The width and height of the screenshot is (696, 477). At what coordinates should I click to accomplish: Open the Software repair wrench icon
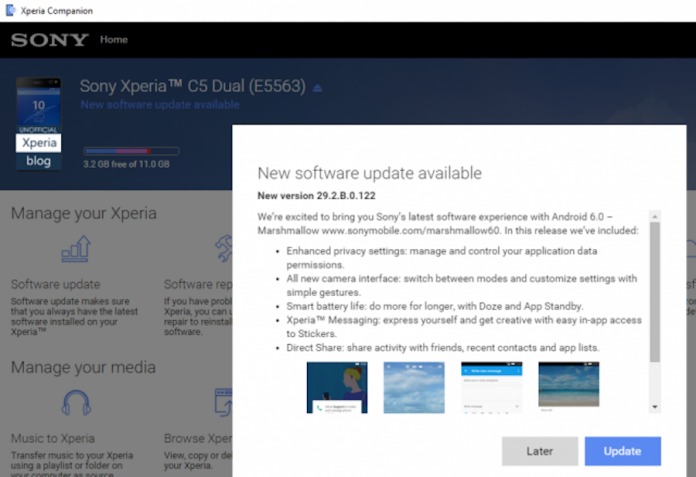pyautogui.click(x=224, y=248)
